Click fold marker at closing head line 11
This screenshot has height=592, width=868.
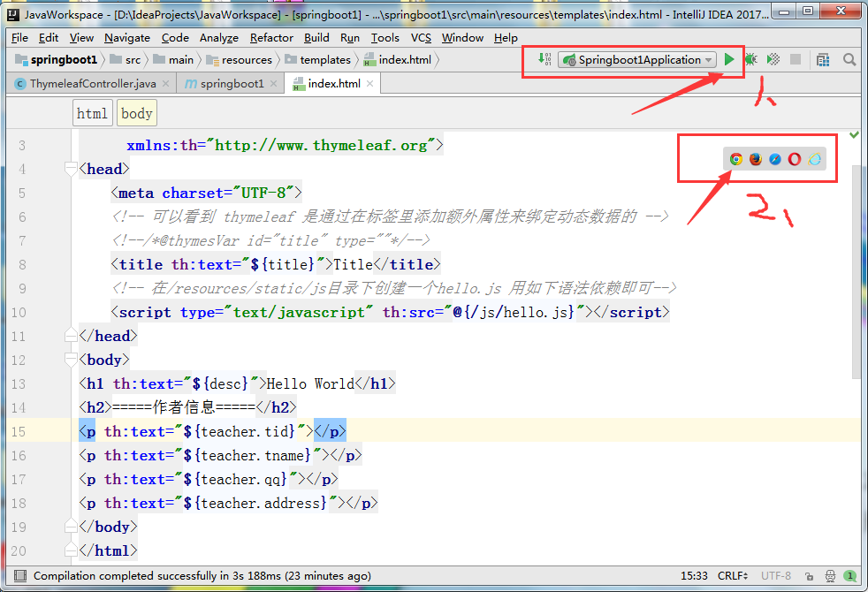[x=71, y=335]
